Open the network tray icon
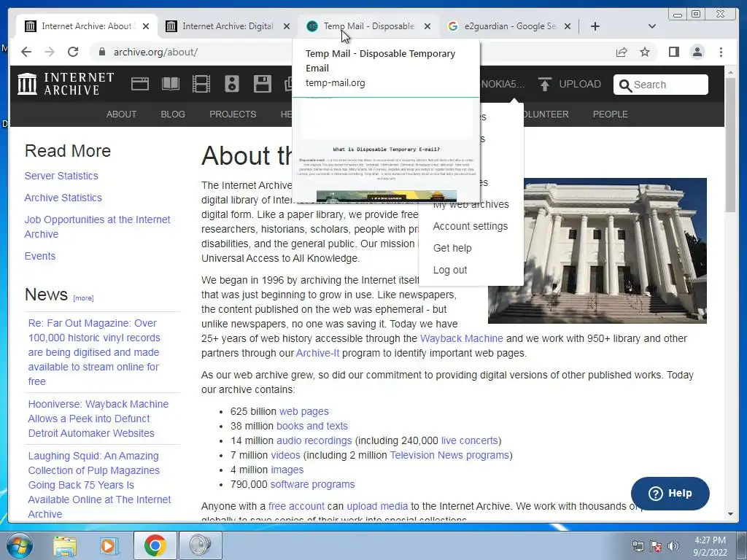 pos(638,546)
